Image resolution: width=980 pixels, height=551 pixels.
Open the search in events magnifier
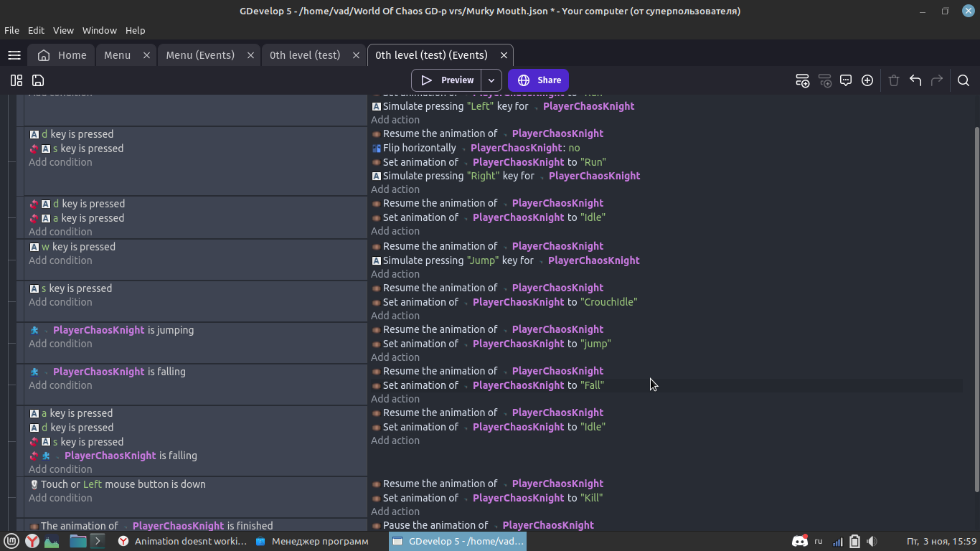pyautogui.click(x=963, y=80)
